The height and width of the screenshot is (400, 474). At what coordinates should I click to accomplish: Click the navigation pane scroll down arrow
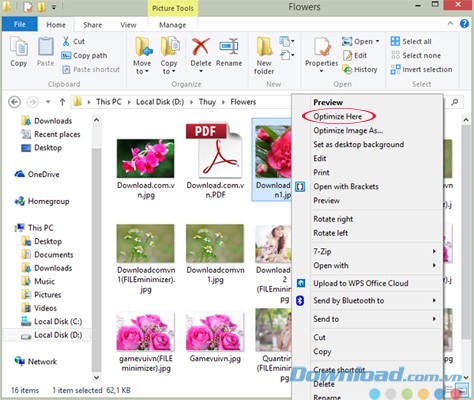(96, 377)
